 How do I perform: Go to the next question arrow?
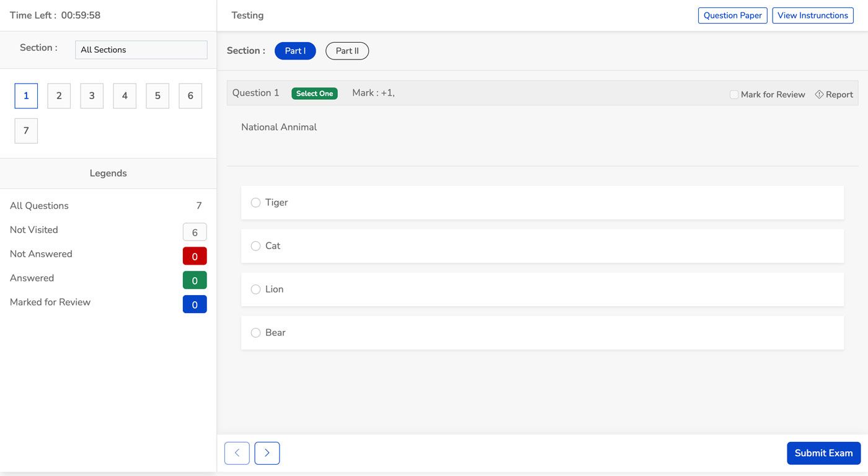point(267,453)
